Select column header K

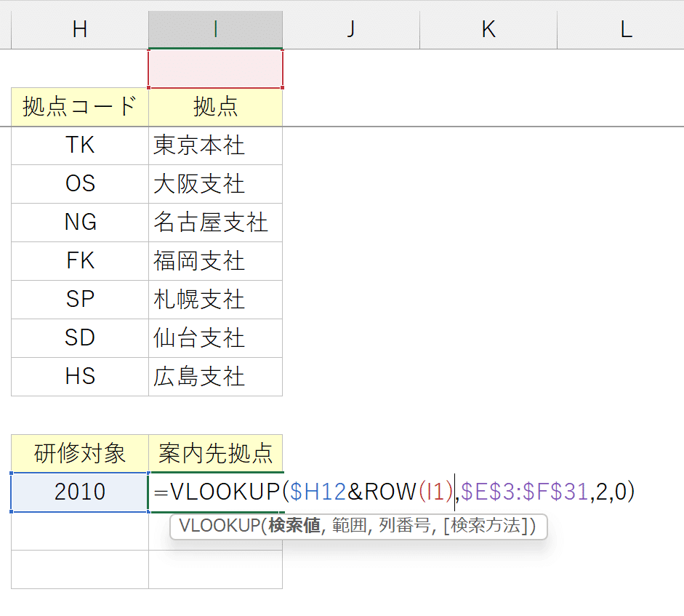(488, 29)
